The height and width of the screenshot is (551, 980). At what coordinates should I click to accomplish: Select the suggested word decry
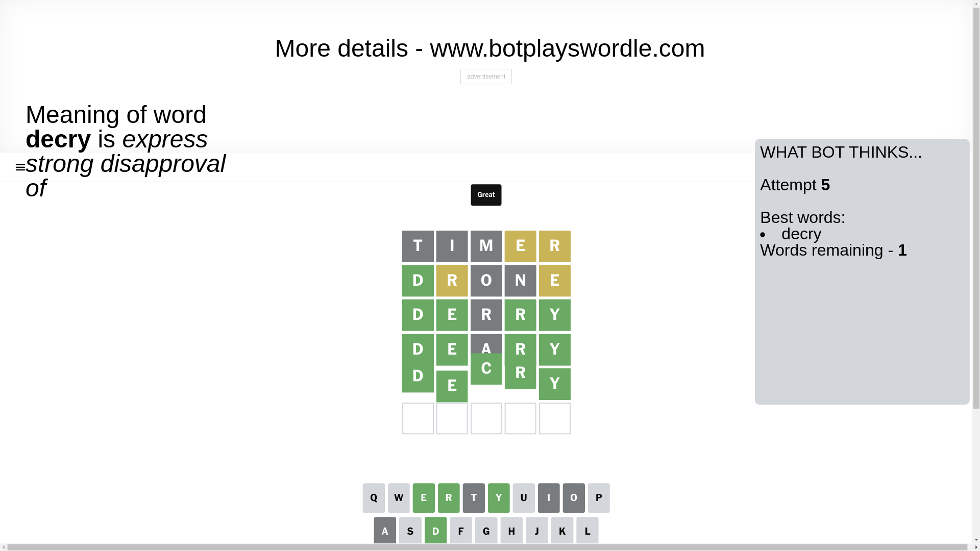point(801,234)
